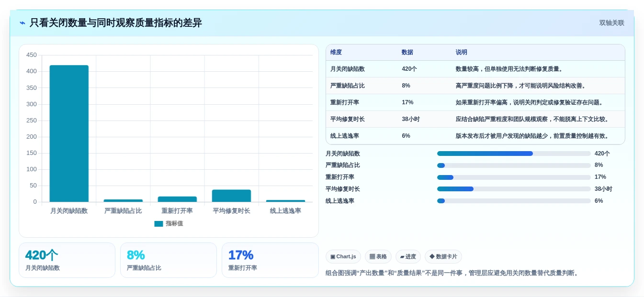Click the 38小时 value beside progress bar
The width and height of the screenshot is (644, 297).
(603, 189)
